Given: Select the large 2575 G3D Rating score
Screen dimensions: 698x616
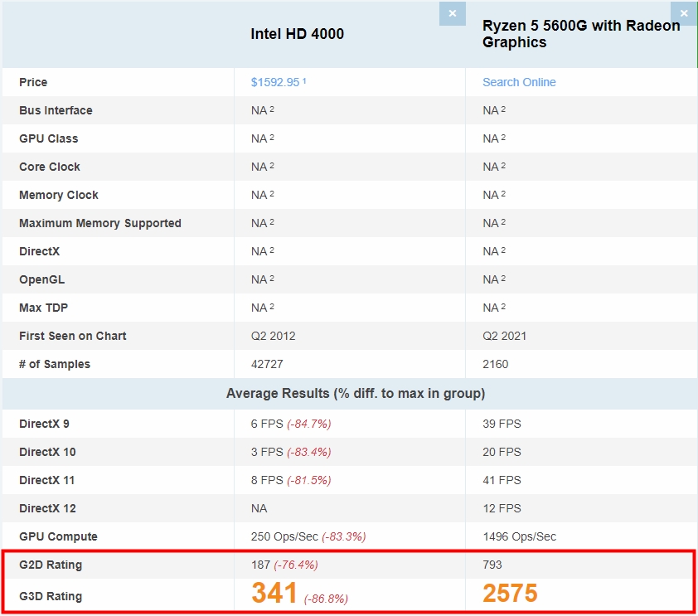Looking at the screenshot, I should click(510, 593).
